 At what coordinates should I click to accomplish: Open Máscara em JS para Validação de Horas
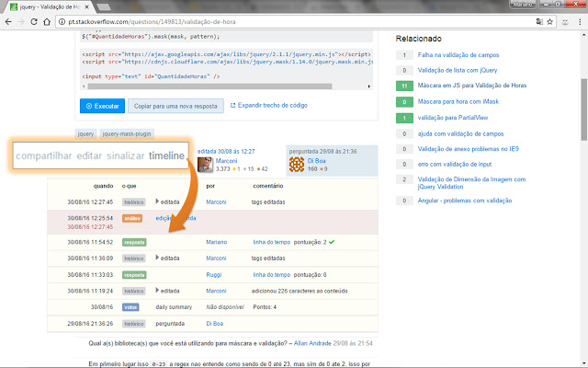click(x=472, y=86)
